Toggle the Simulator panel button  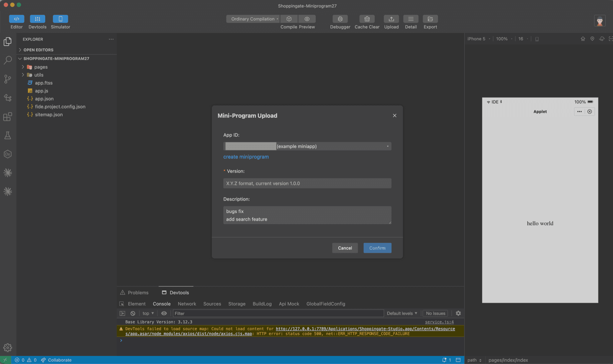coord(61,19)
